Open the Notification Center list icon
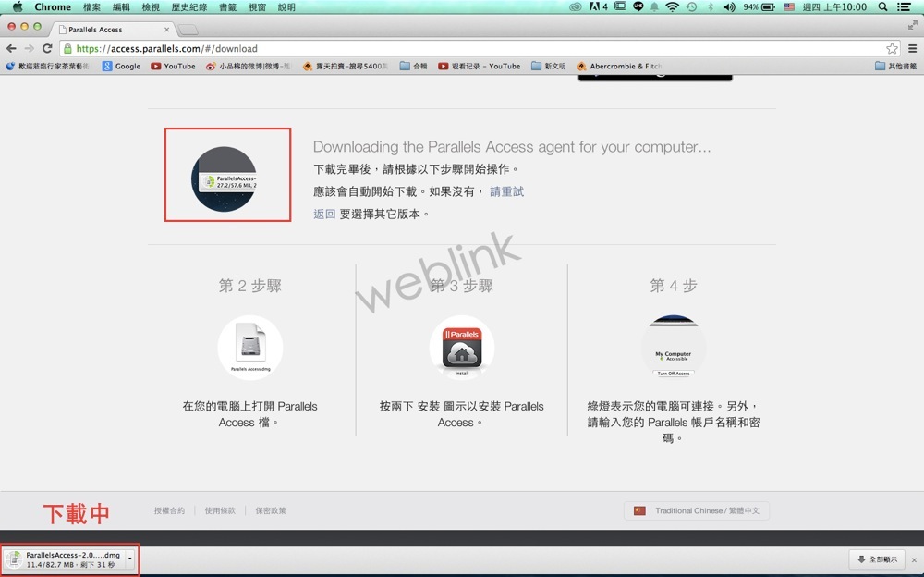 click(x=904, y=7)
